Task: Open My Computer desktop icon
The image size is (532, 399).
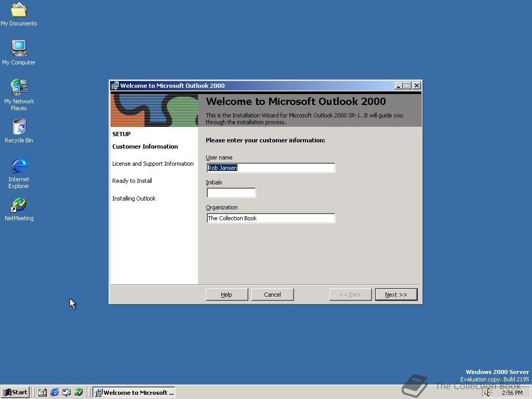Action: [19, 52]
